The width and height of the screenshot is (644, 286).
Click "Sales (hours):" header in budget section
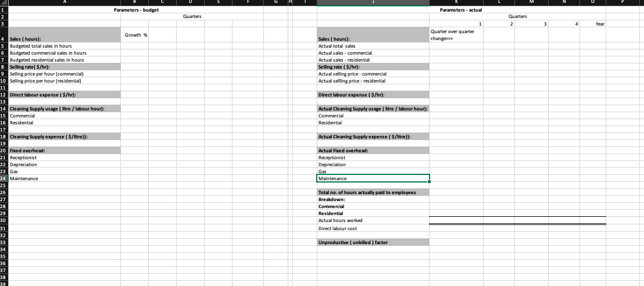click(65, 35)
